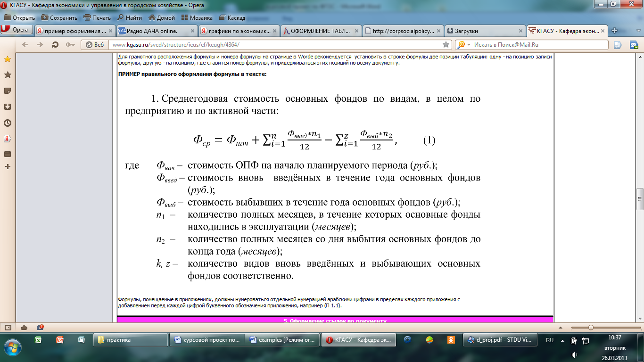644x362 pixels.
Task: Arrange windows with Каскад
Action: (231, 18)
